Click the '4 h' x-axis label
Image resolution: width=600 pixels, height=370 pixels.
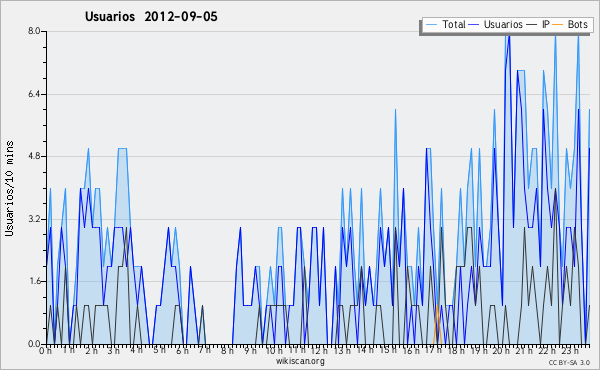(136, 350)
